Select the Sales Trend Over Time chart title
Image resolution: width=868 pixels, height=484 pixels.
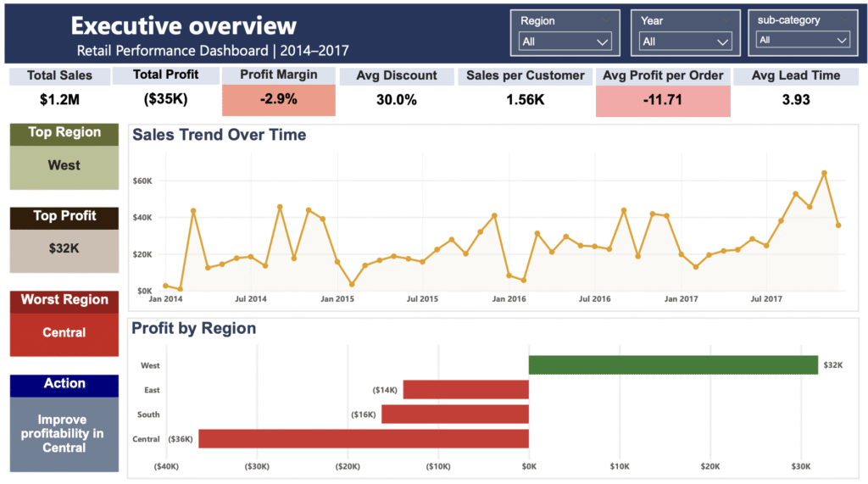coord(220,135)
